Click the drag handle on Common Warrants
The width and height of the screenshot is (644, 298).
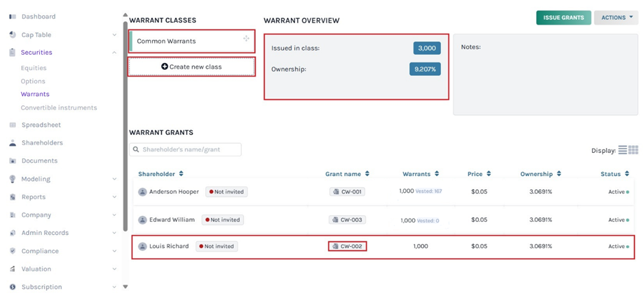(x=246, y=39)
